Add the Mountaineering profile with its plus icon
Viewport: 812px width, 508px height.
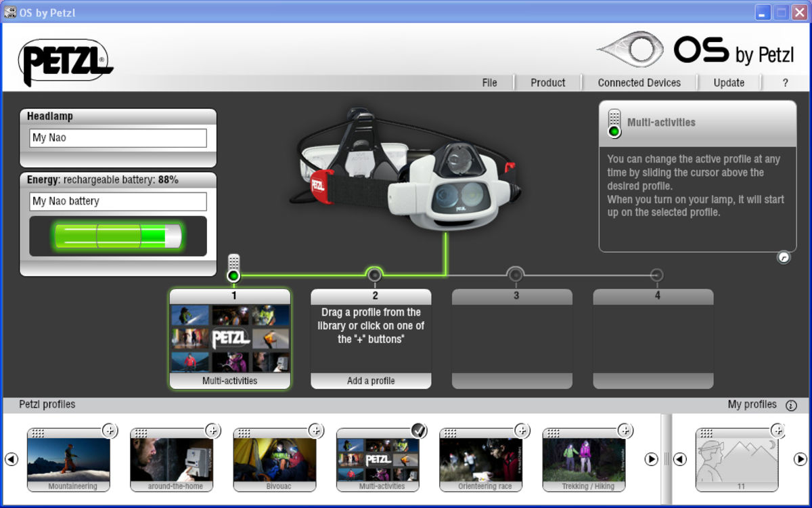(110, 430)
